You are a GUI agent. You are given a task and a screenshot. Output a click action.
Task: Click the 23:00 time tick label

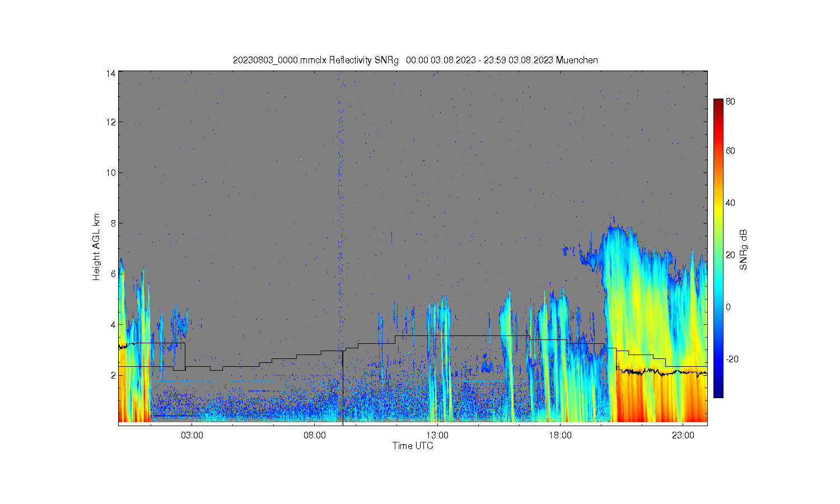click(x=683, y=436)
